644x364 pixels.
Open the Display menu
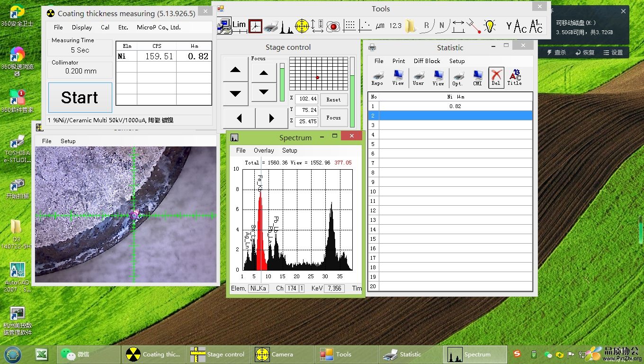coord(82,27)
